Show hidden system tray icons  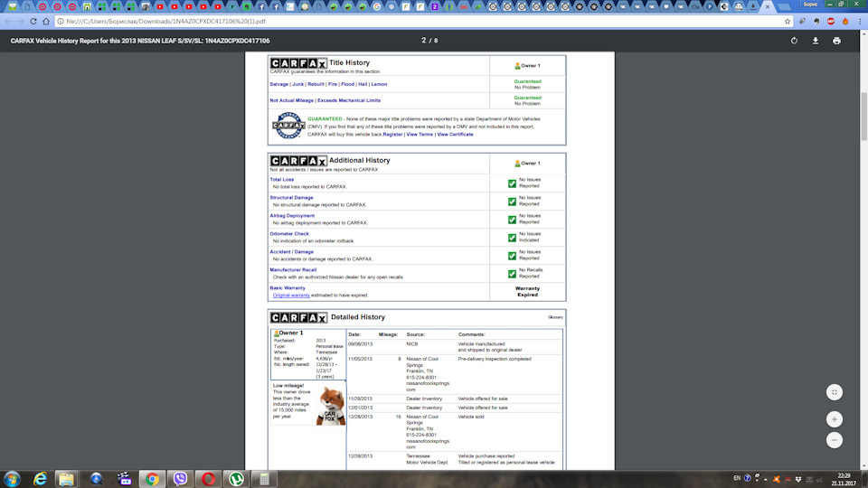[766, 479]
